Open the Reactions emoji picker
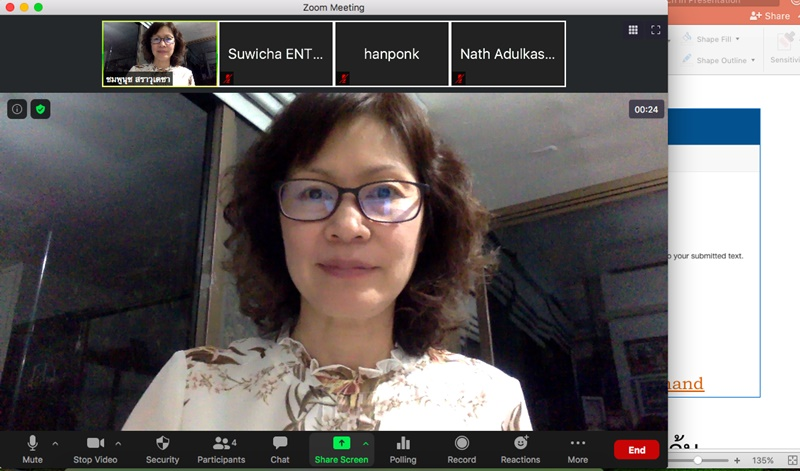800x471 pixels. (520, 449)
